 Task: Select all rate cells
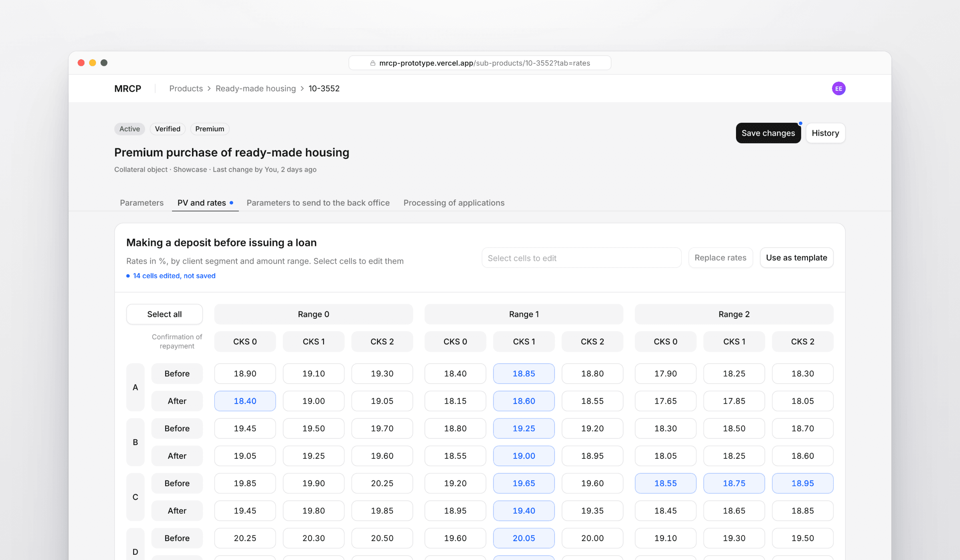(x=164, y=314)
